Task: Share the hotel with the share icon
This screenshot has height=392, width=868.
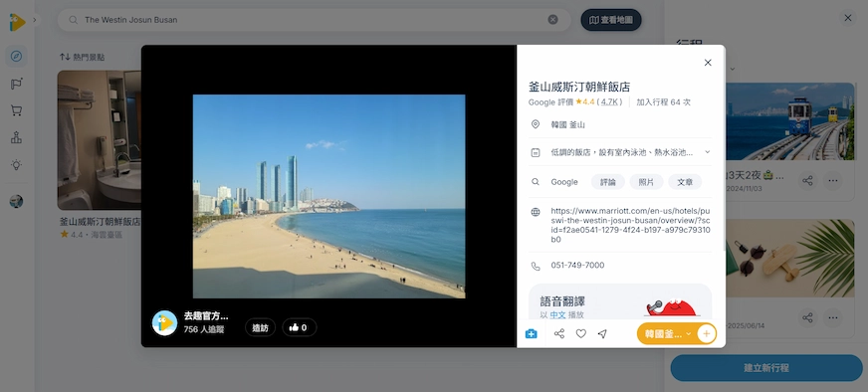Action: point(559,334)
